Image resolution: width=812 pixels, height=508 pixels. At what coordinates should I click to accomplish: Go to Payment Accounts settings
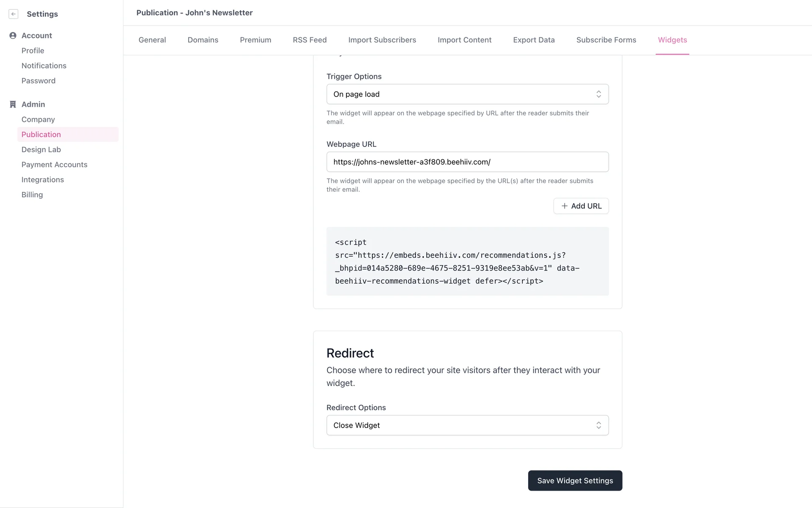tap(54, 165)
